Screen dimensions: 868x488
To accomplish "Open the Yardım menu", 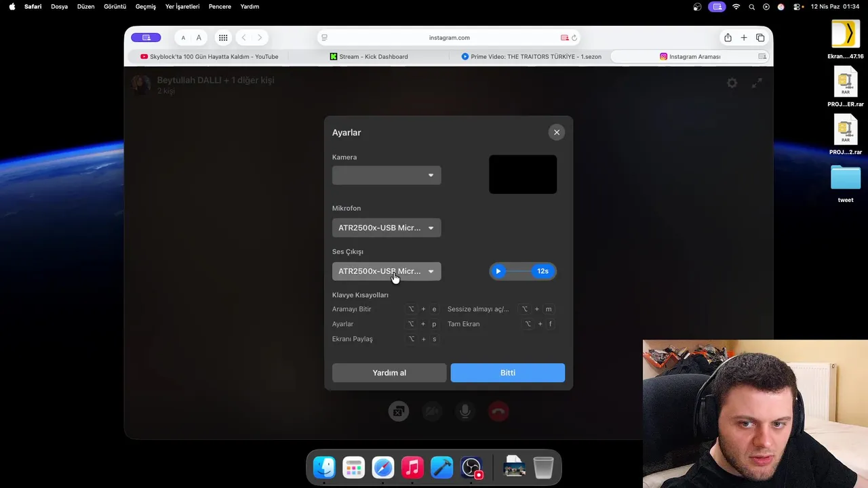I will tap(250, 7).
